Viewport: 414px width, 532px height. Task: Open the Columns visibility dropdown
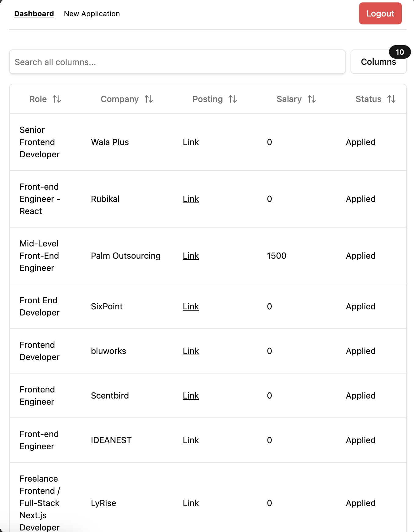tap(378, 62)
